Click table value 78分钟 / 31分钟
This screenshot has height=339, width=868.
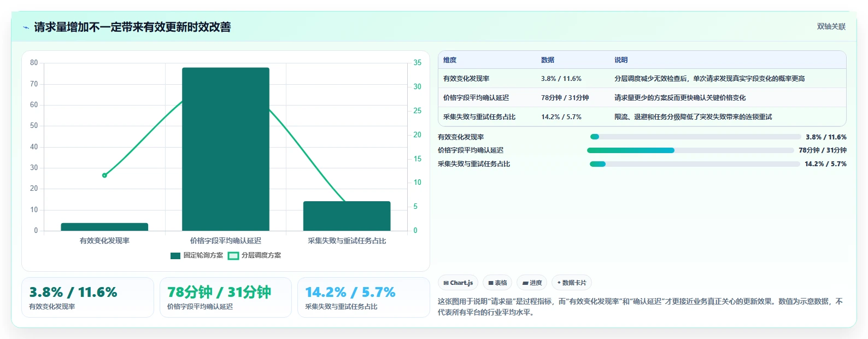(x=565, y=98)
